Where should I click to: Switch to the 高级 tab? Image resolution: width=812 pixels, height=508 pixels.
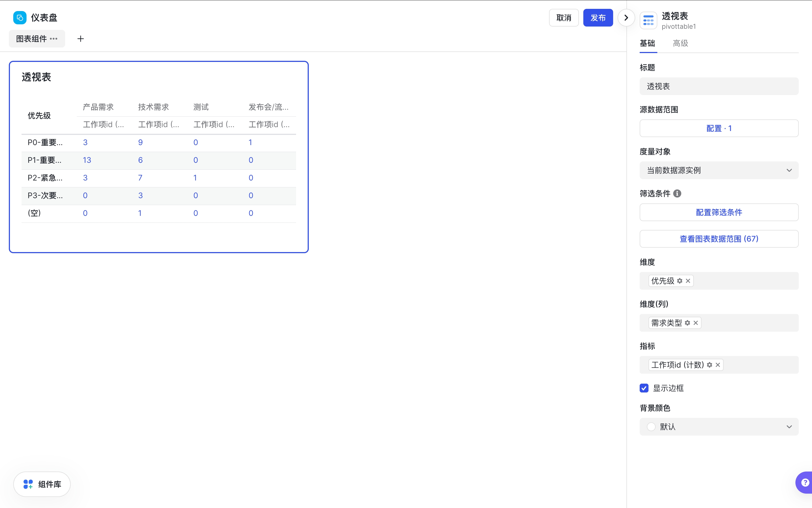(x=681, y=43)
